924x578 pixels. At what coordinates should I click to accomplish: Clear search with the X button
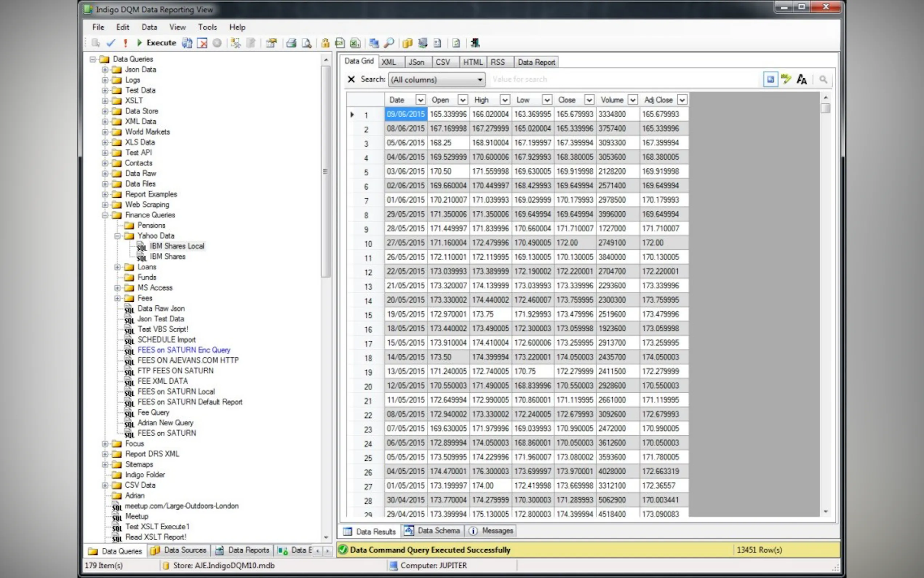pyautogui.click(x=351, y=79)
